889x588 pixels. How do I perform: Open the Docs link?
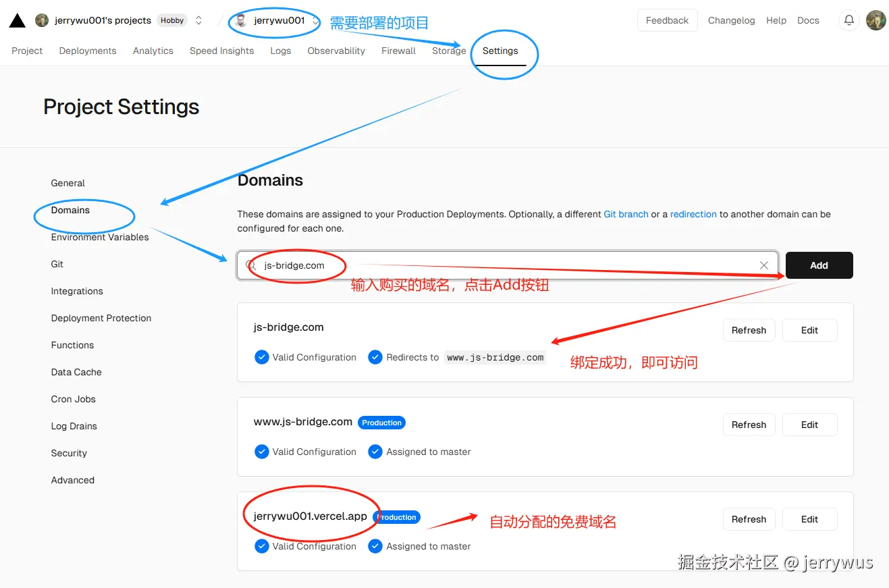[808, 20]
